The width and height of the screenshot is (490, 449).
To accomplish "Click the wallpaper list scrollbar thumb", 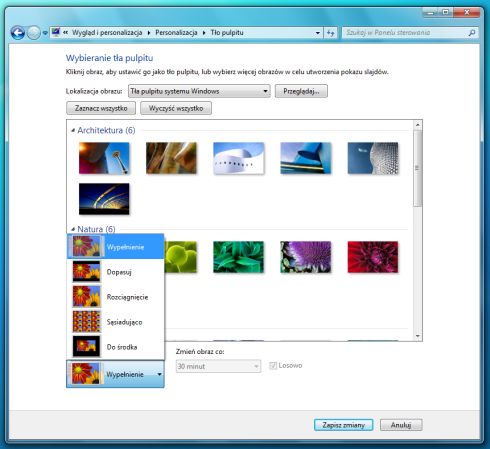I will tap(418, 168).
